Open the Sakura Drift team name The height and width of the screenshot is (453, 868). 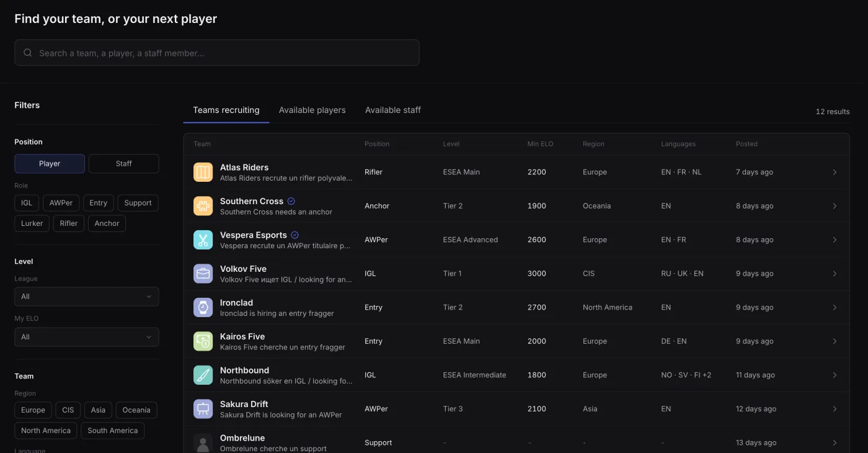pyautogui.click(x=244, y=404)
